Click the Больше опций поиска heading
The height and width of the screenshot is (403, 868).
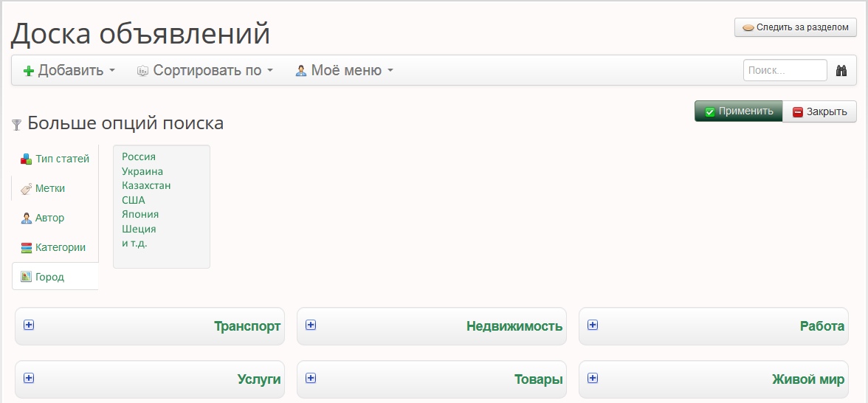point(125,123)
